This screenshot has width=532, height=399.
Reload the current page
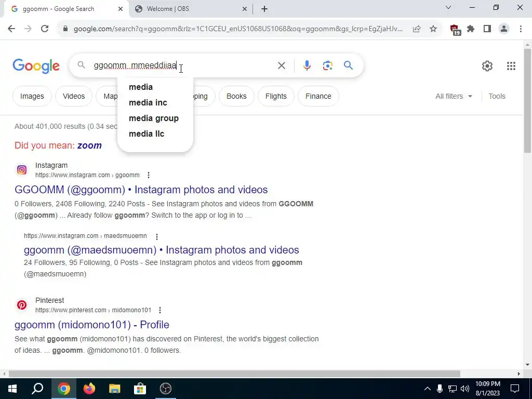pyautogui.click(x=45, y=29)
